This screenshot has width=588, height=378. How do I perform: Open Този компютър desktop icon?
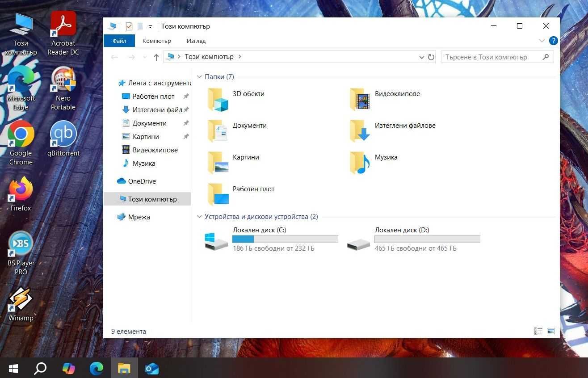click(21, 34)
